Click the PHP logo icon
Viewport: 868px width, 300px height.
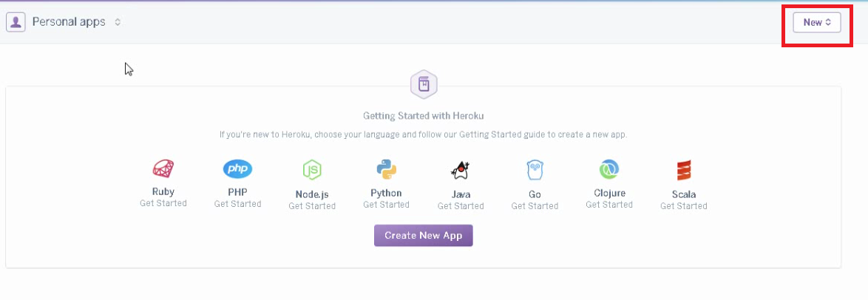pos(237,169)
